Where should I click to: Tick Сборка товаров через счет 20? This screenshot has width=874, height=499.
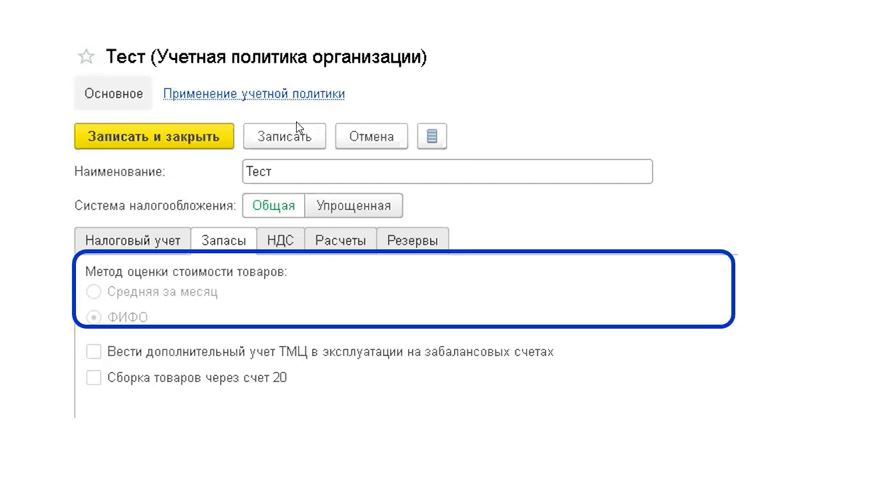(94, 378)
